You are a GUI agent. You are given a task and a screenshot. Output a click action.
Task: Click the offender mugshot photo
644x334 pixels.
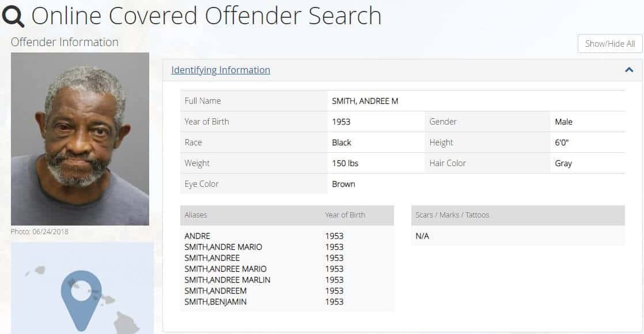(x=80, y=138)
